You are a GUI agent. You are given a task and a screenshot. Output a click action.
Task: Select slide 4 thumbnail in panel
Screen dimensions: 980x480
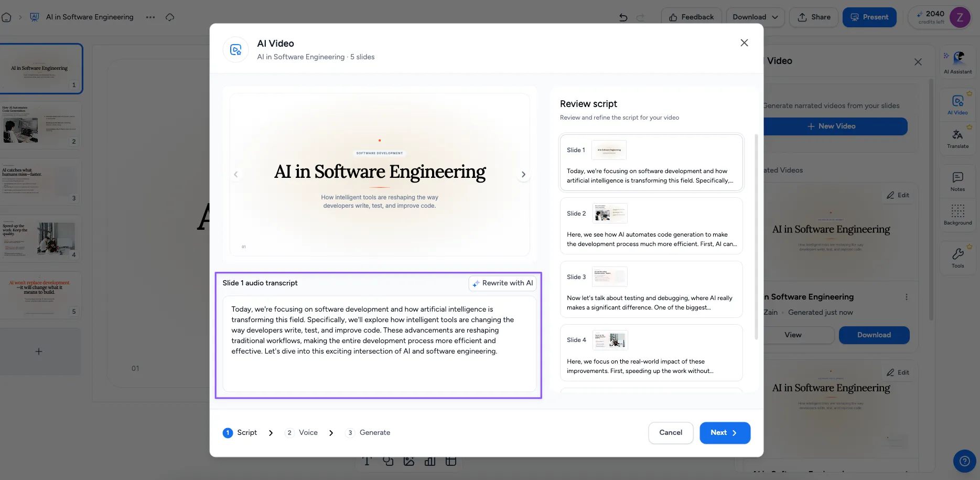point(41,239)
